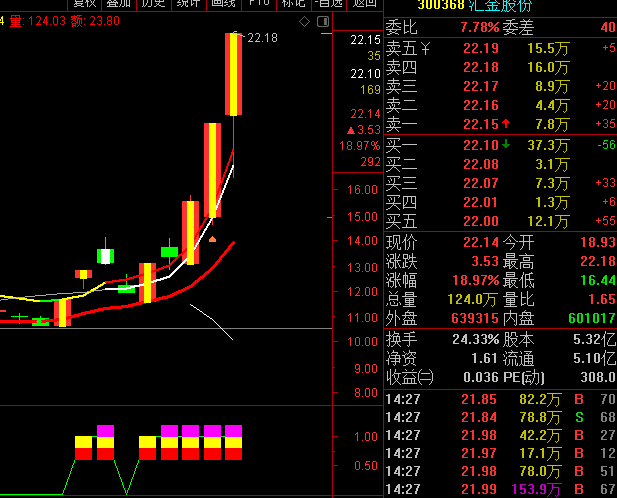Click the 收益(二) value 0.036

(x=481, y=378)
